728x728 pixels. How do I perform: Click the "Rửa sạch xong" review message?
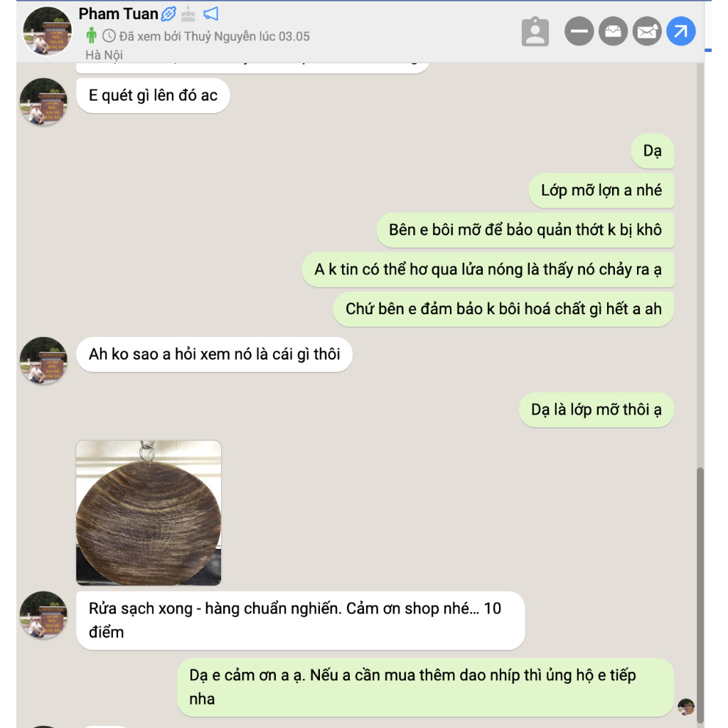pos(301,620)
